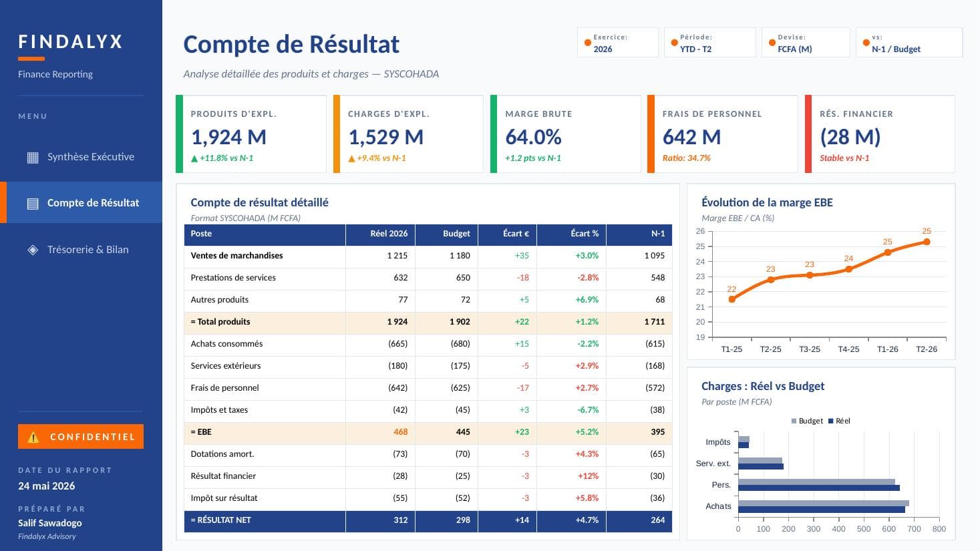Select the Ventes de marchandises row label
980x551 pixels.
click(x=236, y=256)
